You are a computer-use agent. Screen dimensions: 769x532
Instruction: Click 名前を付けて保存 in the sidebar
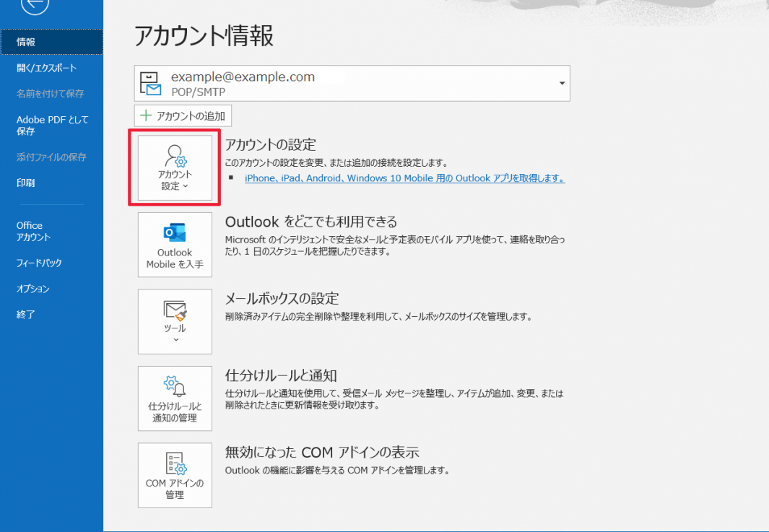click(x=50, y=94)
